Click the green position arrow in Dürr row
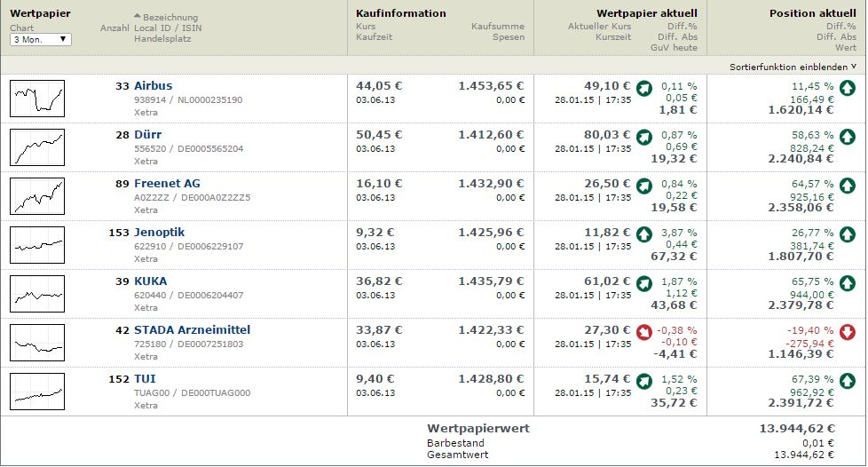Screen dimensions: 868x467 coord(847,137)
